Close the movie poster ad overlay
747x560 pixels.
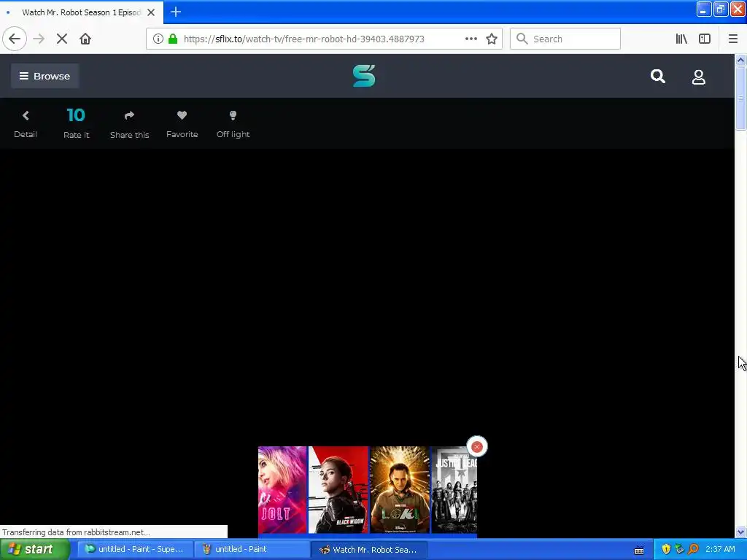[477, 447]
